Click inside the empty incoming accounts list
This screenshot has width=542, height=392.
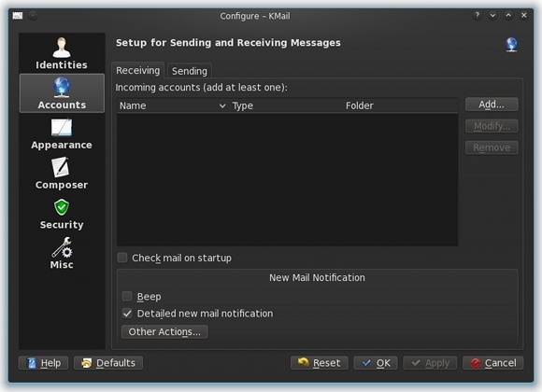[287, 179]
